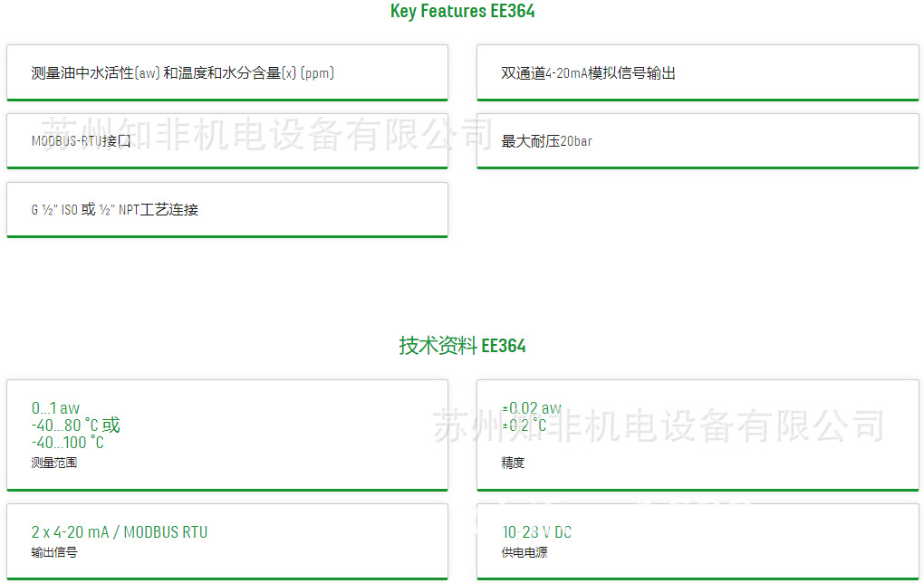Viewport: 924px width, 583px height.
Task: Click the "-40...100 °C" temperature range
Action: pyautogui.click(x=68, y=443)
